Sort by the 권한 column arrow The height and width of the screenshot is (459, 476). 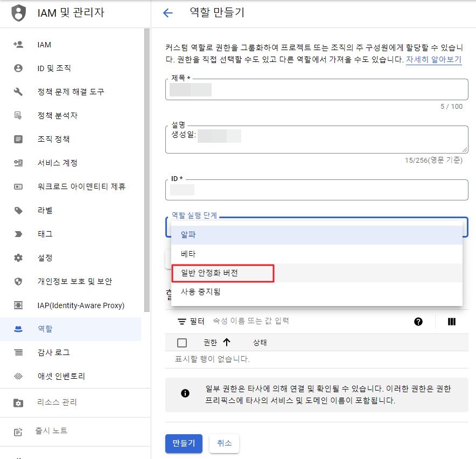pyautogui.click(x=226, y=343)
